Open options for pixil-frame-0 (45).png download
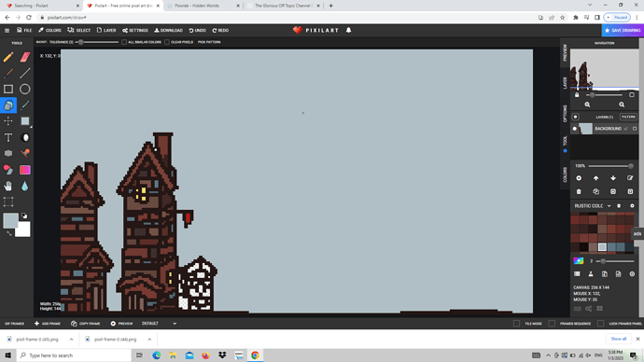The image size is (644, 362). (71, 340)
